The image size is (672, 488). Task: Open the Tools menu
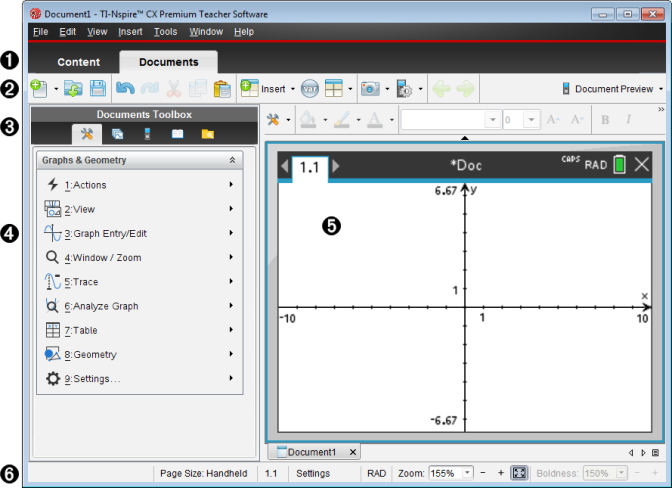[166, 32]
